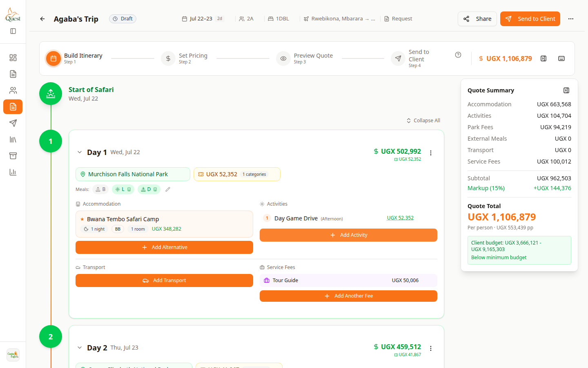Click Add Alternative accommodation button

point(164,247)
